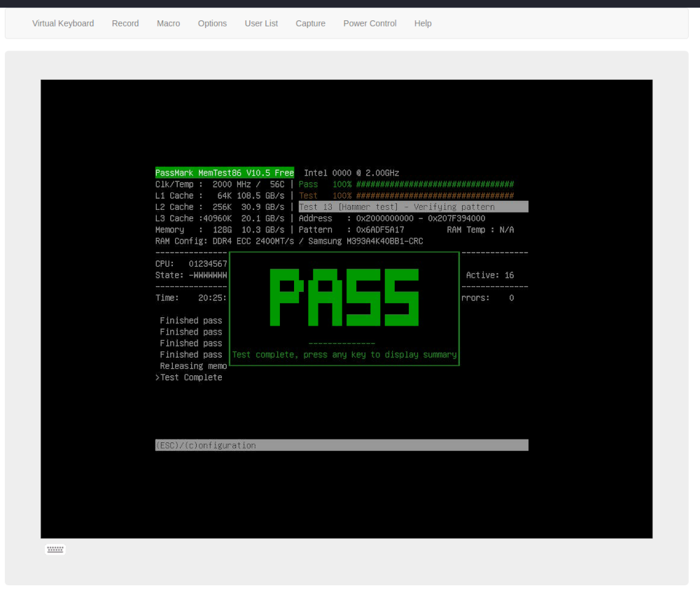Open the Power Control menu
Screen dimensions: 700x602
(x=370, y=23)
